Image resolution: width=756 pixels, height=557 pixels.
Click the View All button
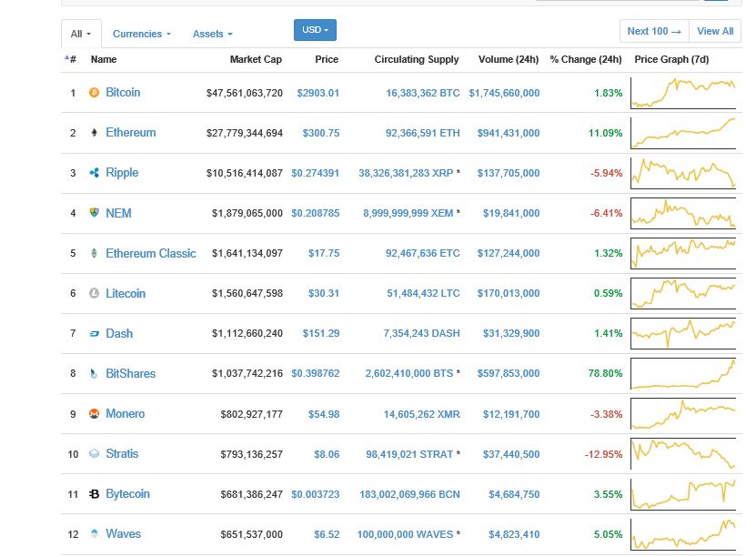click(x=715, y=31)
